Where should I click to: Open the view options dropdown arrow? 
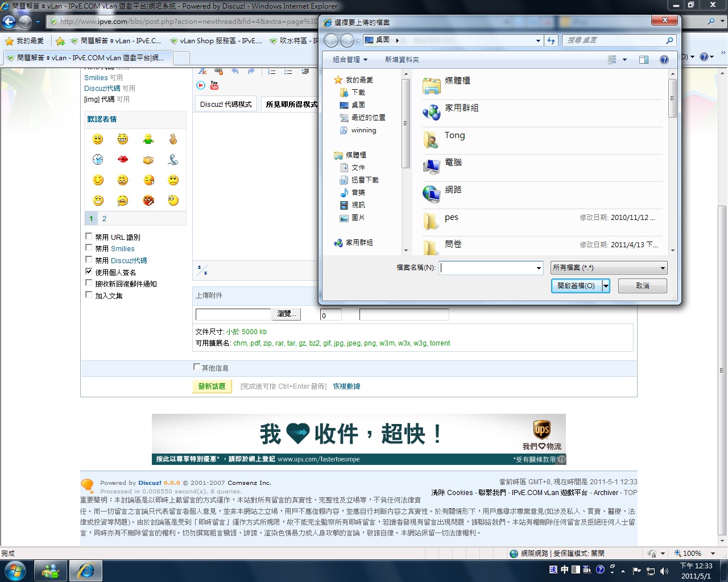click(x=624, y=59)
